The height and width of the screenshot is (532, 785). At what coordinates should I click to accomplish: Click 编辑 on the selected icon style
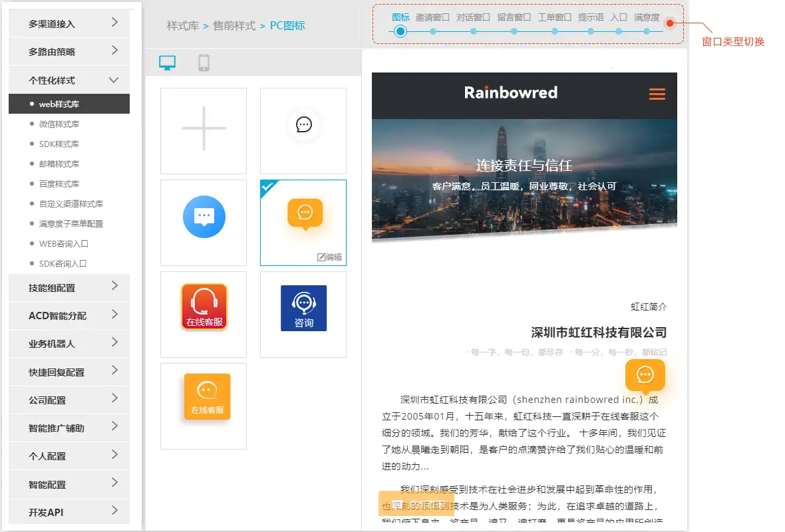[x=329, y=257]
